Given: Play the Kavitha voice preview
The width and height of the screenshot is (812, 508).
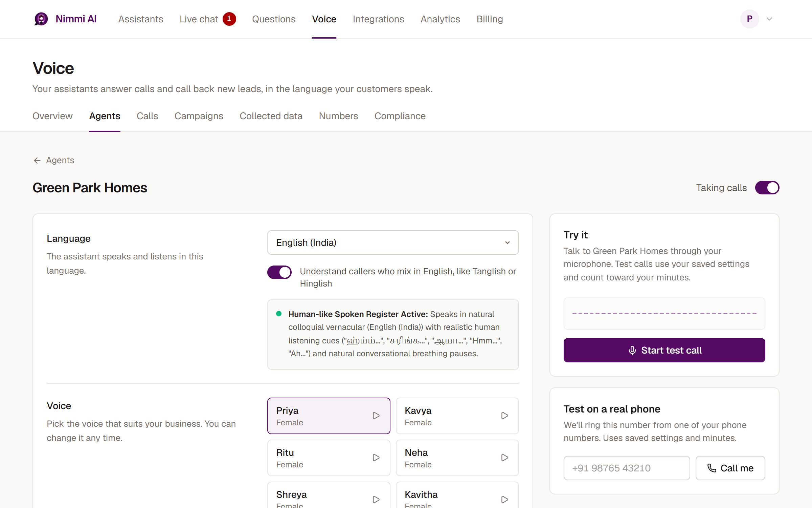Looking at the screenshot, I should pyautogui.click(x=504, y=500).
